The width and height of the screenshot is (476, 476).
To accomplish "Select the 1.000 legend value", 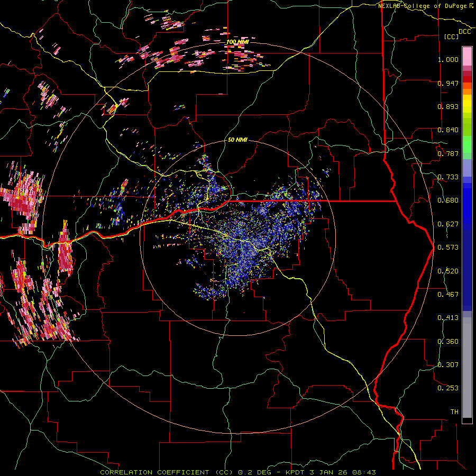I will (x=448, y=59).
